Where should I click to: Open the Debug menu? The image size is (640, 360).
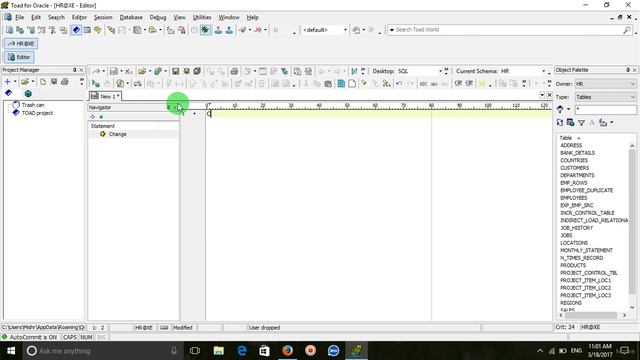pyautogui.click(x=158, y=18)
